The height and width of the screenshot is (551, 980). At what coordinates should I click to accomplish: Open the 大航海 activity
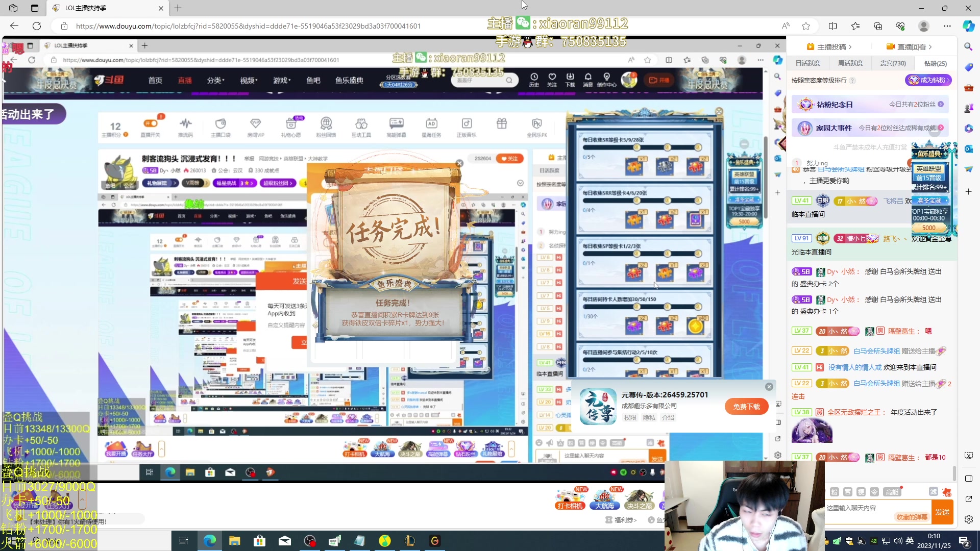(605, 498)
